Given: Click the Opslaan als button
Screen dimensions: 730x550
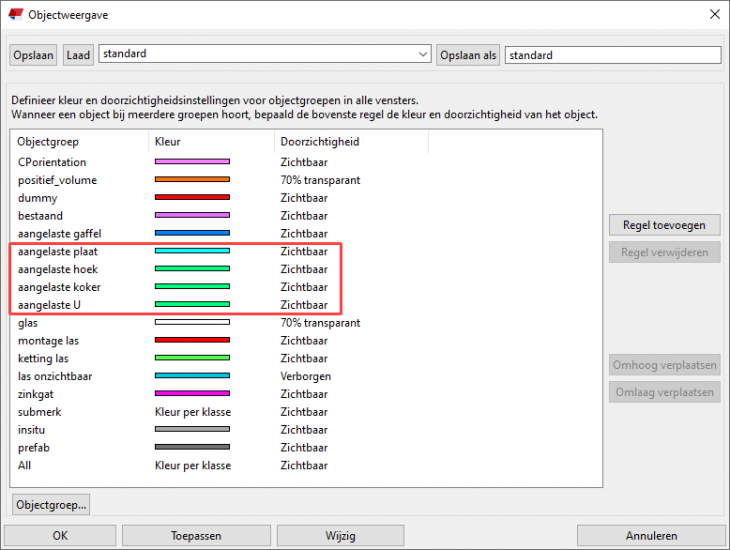Looking at the screenshot, I should point(468,55).
